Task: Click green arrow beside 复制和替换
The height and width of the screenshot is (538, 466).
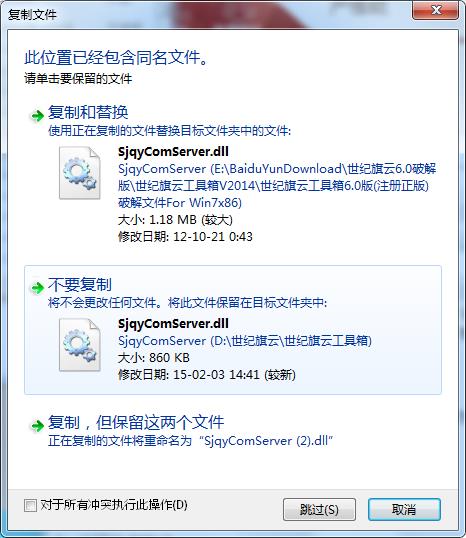Action: pos(37,116)
